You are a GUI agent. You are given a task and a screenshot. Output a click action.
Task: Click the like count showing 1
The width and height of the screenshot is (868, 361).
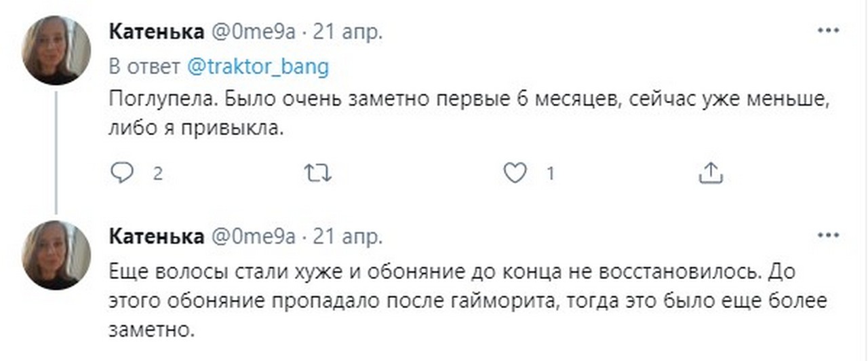(550, 174)
